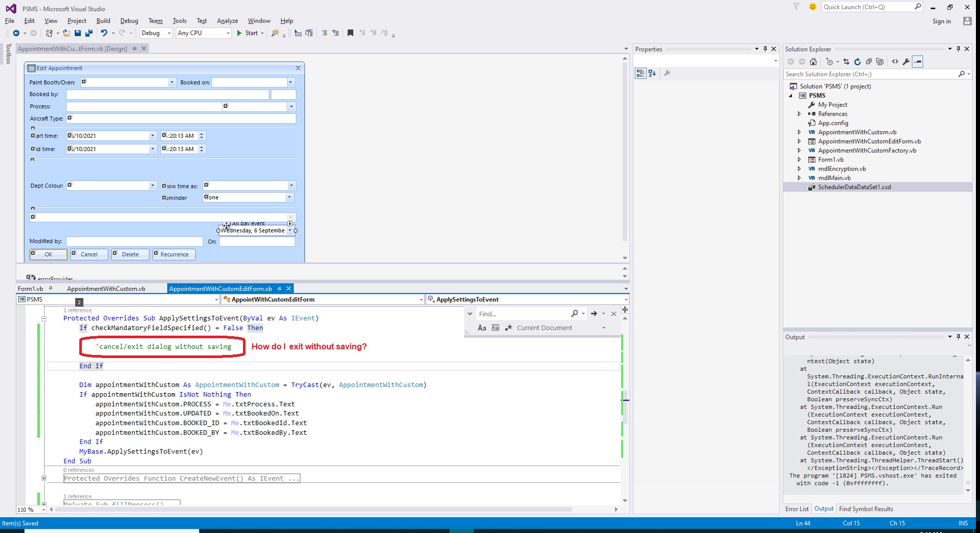
Task: Expand the AppointmentWithCustom.vb tree node
Action: [799, 132]
